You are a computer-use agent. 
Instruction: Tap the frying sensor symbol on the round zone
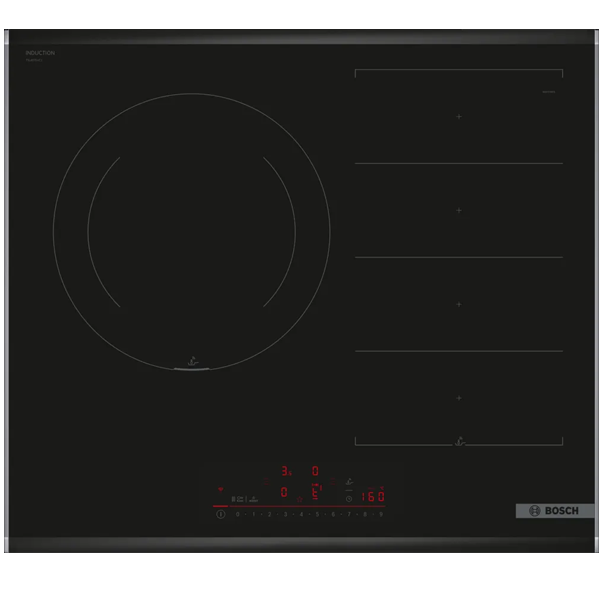(x=193, y=361)
